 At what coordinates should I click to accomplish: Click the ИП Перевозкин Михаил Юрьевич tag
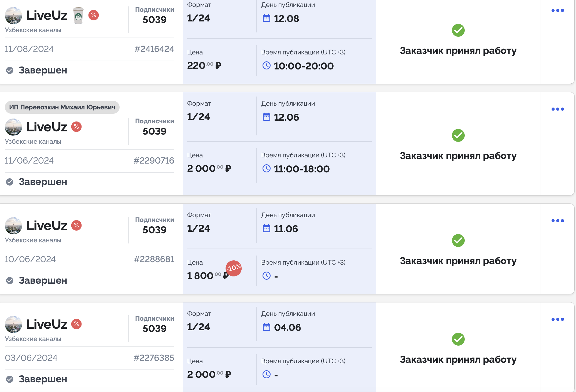pyautogui.click(x=62, y=107)
